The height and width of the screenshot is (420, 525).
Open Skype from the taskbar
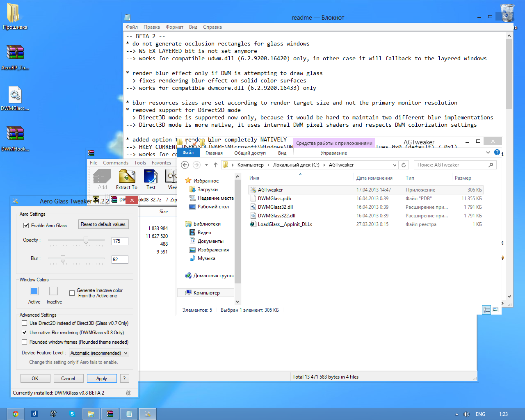[72, 414]
